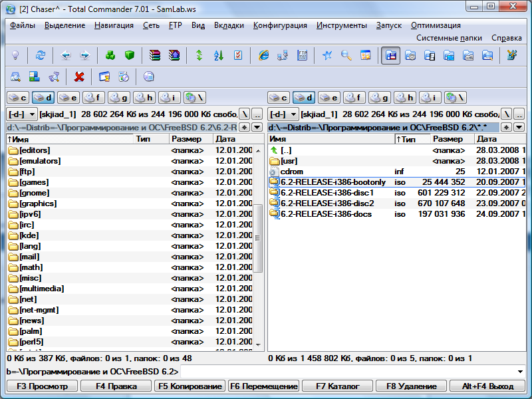The width and height of the screenshot is (532, 399).
Task: Open network neighborhood button in right panel
Action: (456, 98)
